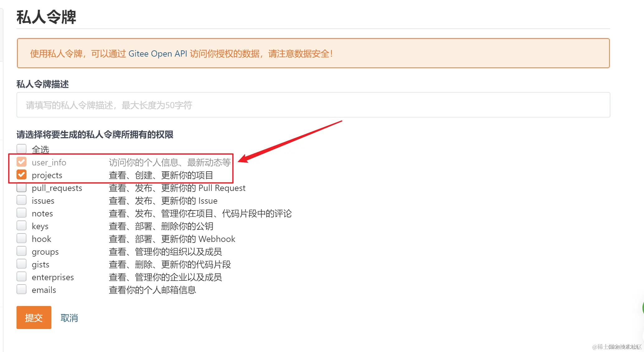Click the disabled user_info checkbox
The image size is (644, 352).
(x=21, y=162)
